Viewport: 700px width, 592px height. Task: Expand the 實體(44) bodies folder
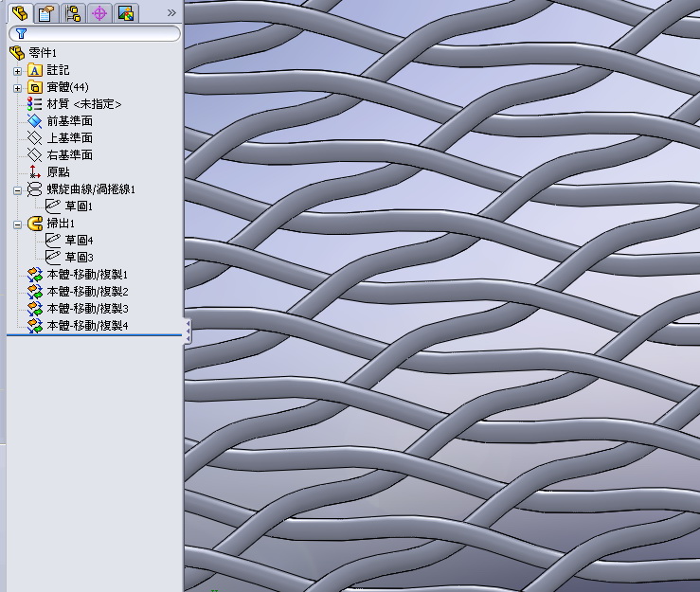point(17,88)
